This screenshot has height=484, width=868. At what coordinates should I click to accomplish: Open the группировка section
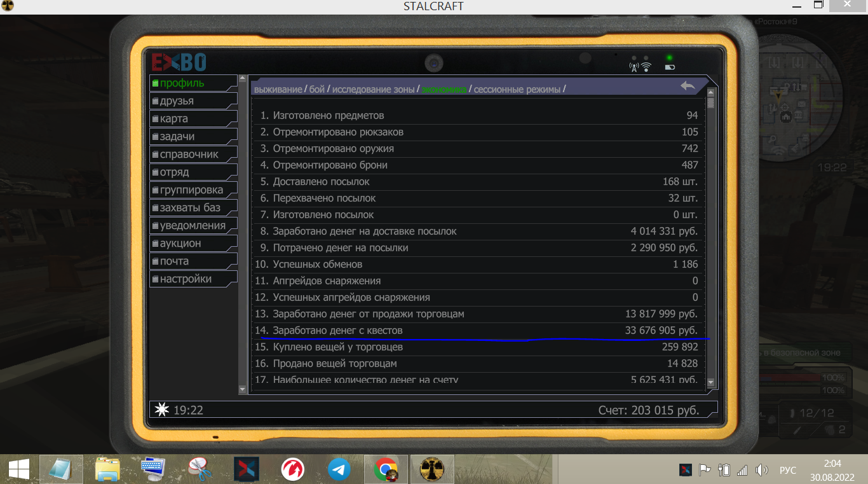(194, 190)
